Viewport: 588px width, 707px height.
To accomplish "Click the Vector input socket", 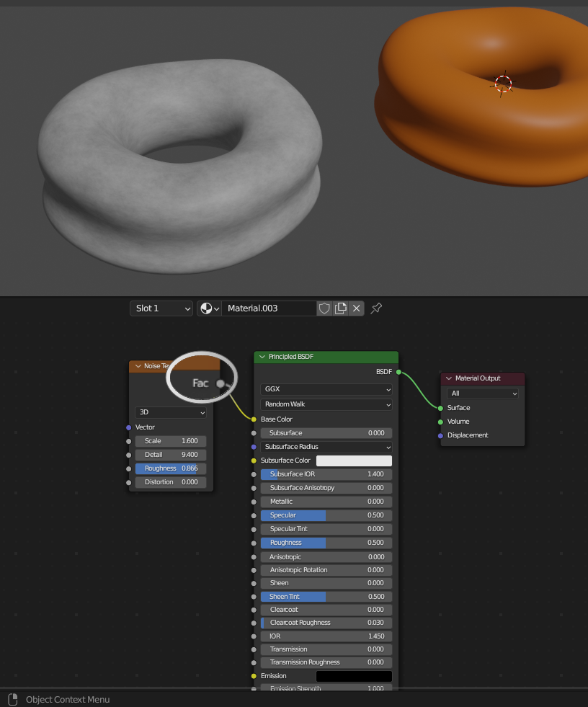I will 128,427.
